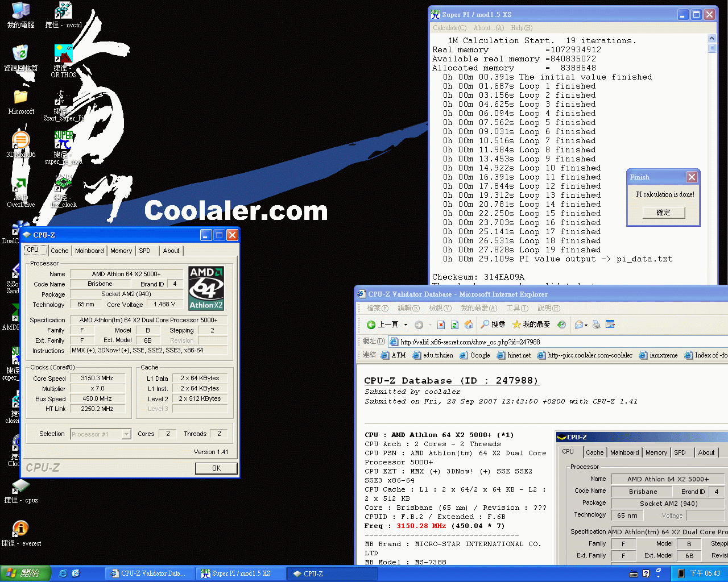Open the cpuz desktop shortcut

pos(20,490)
